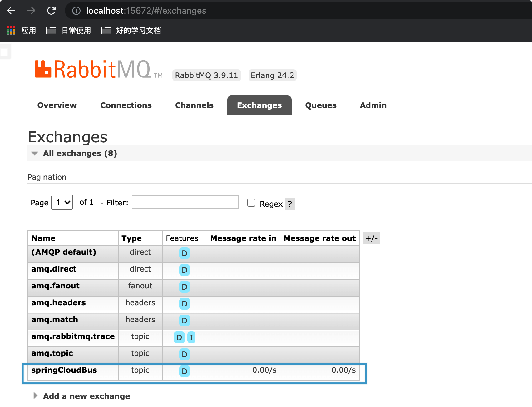Open the springCloudBus exchange
Viewport: 532px width, 407px height.
[64, 370]
